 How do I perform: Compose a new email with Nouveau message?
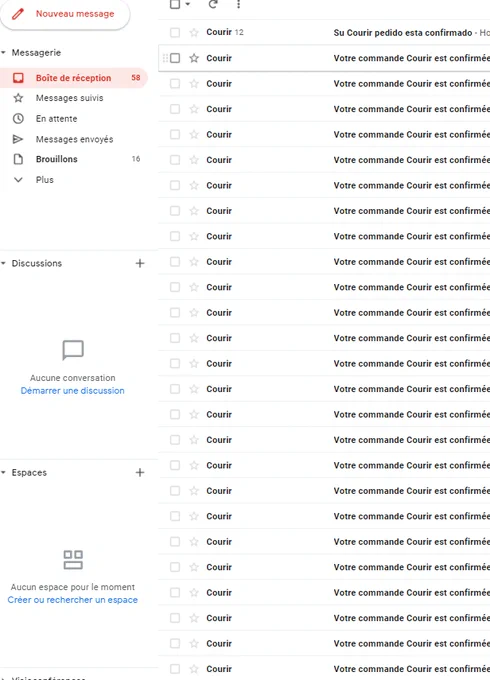pyautogui.click(x=65, y=14)
